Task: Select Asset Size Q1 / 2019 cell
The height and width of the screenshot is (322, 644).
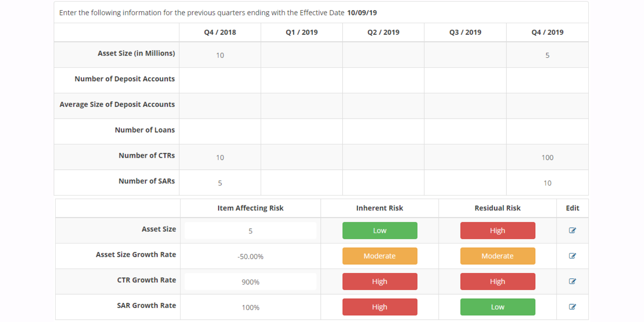Action: click(x=302, y=55)
